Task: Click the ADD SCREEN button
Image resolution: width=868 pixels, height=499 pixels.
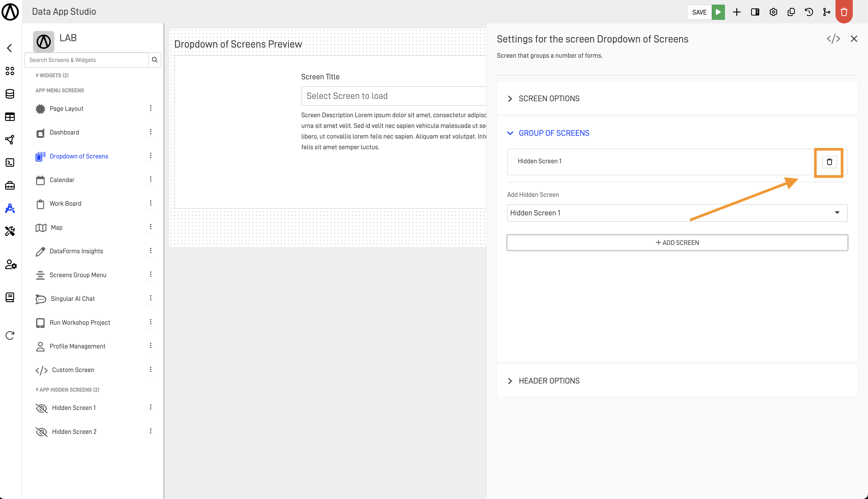Action: [677, 243]
